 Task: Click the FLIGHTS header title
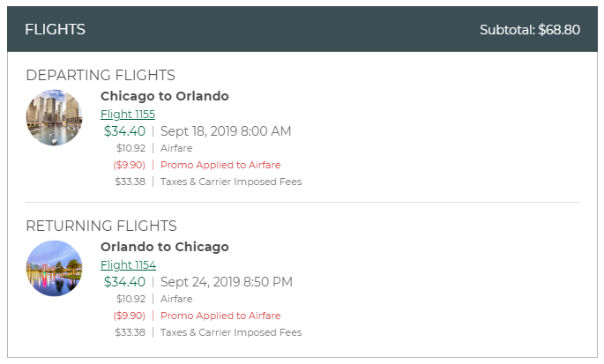point(55,30)
